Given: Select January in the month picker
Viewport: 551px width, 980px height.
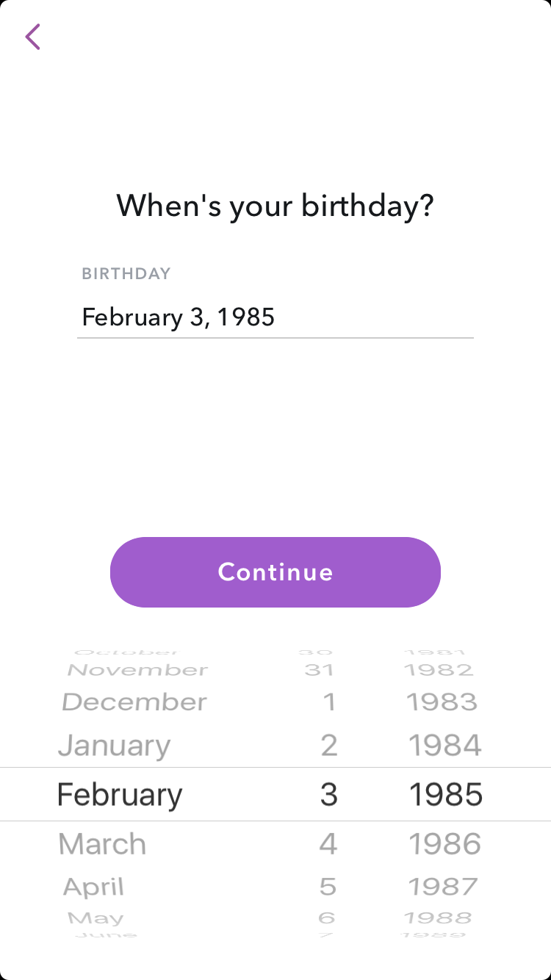Looking at the screenshot, I should (114, 746).
